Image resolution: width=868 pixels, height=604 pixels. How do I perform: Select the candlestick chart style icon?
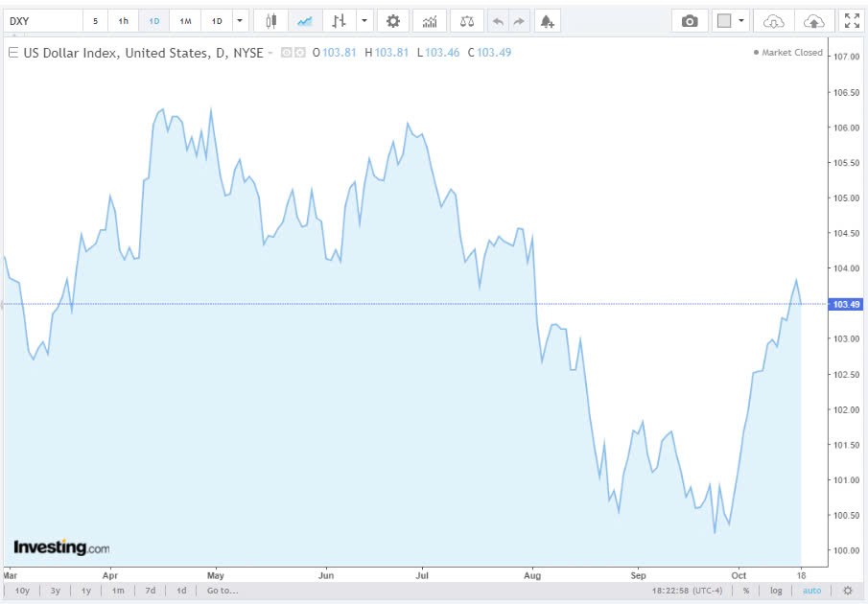coord(271,20)
